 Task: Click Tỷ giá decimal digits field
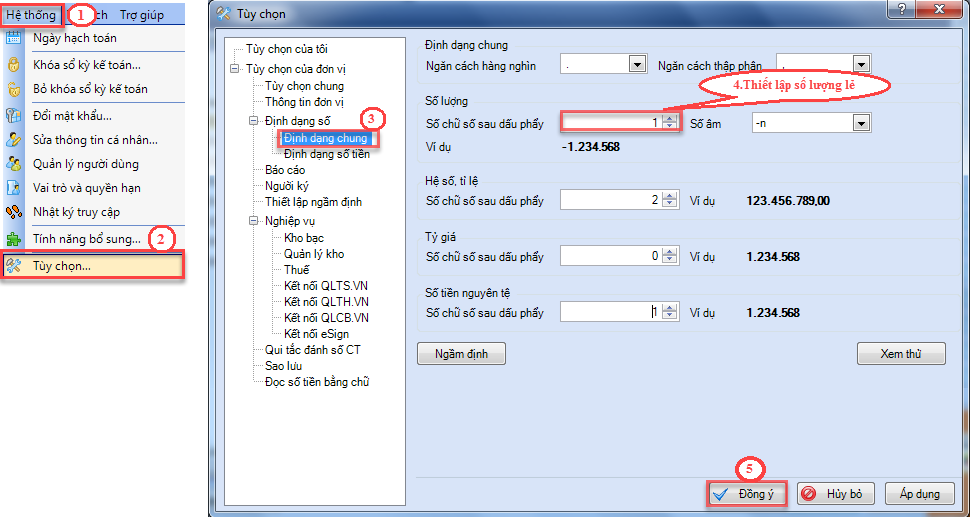pos(611,256)
